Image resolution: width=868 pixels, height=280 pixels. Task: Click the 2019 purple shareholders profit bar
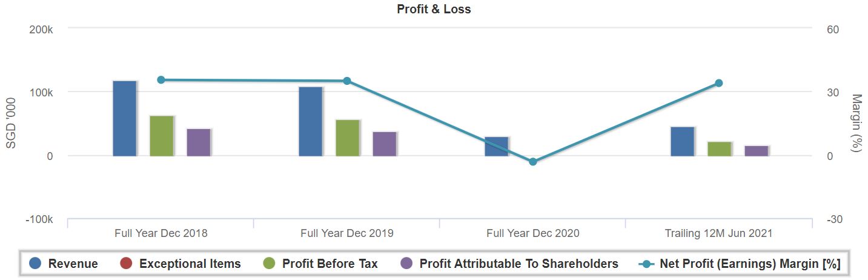point(385,144)
